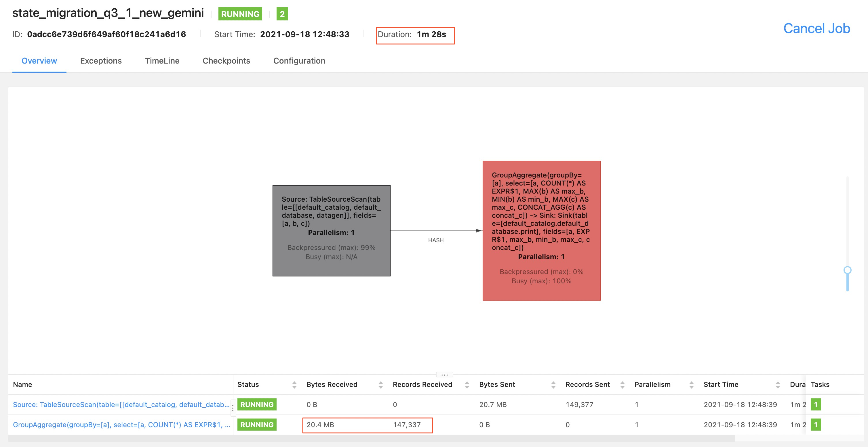The image size is (868, 447).
Task: Sort by Bytes Received column arrows
Action: click(x=380, y=385)
